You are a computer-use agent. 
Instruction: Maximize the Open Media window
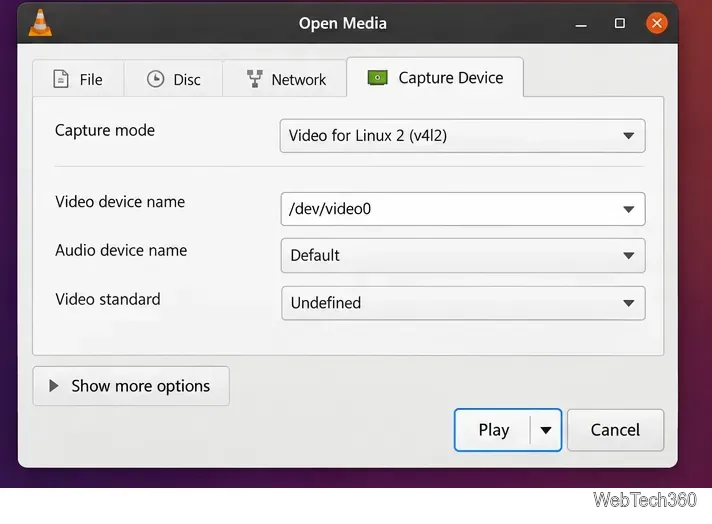619,23
